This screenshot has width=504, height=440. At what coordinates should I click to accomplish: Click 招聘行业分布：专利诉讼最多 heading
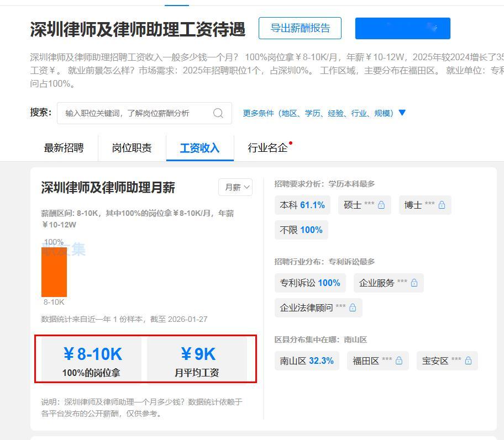click(324, 262)
